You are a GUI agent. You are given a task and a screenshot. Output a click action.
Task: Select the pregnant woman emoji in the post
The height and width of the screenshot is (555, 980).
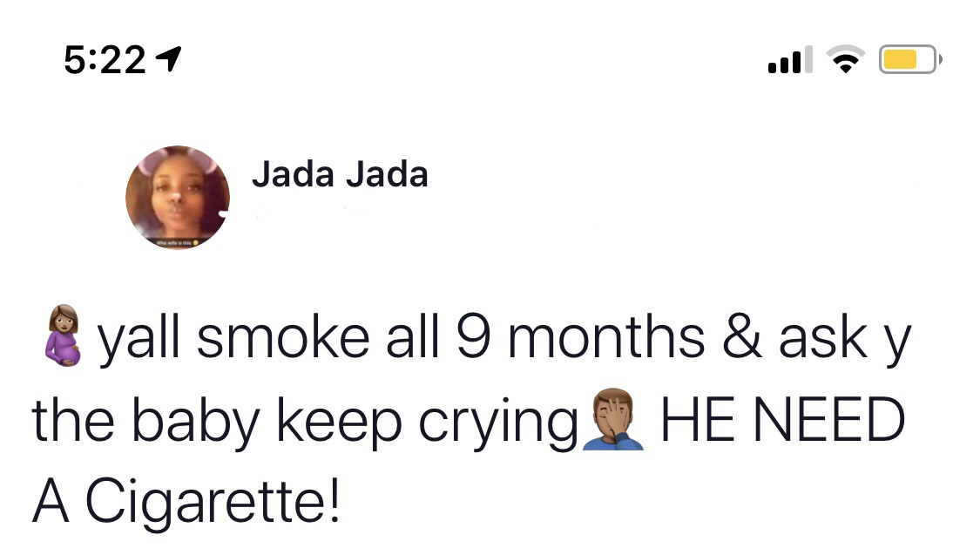point(63,335)
